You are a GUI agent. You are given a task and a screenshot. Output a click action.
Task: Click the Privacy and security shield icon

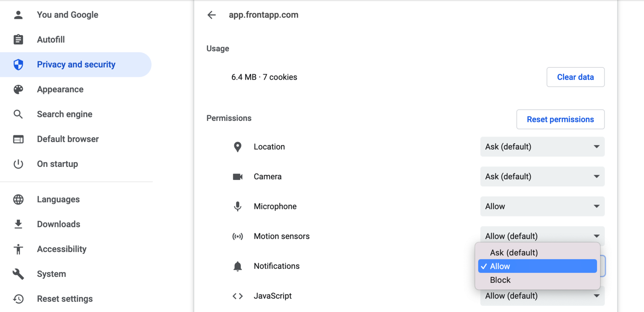(18, 65)
